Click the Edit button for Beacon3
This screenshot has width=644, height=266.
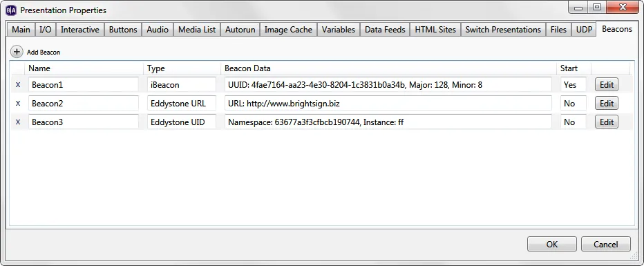[x=607, y=122]
